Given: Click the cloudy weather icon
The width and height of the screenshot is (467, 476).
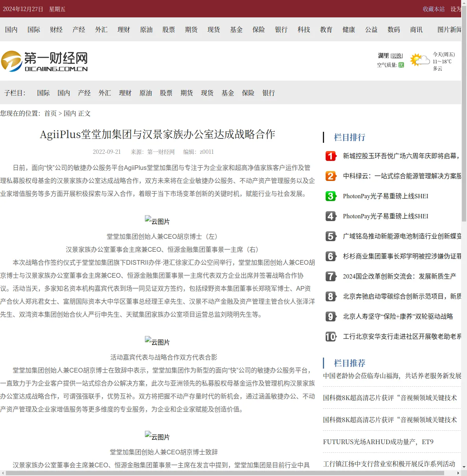Looking at the screenshot, I should pyautogui.click(x=420, y=60).
